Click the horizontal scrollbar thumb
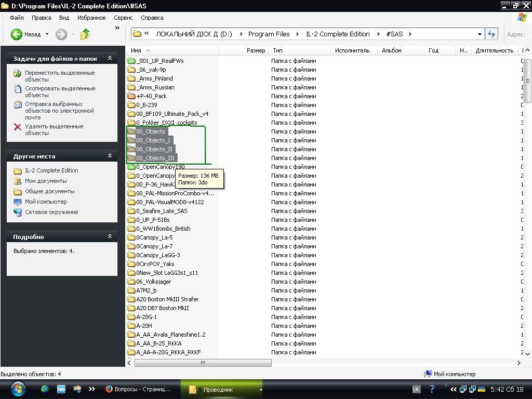Image resolution: width=532 pixels, height=399 pixels. 203,363
